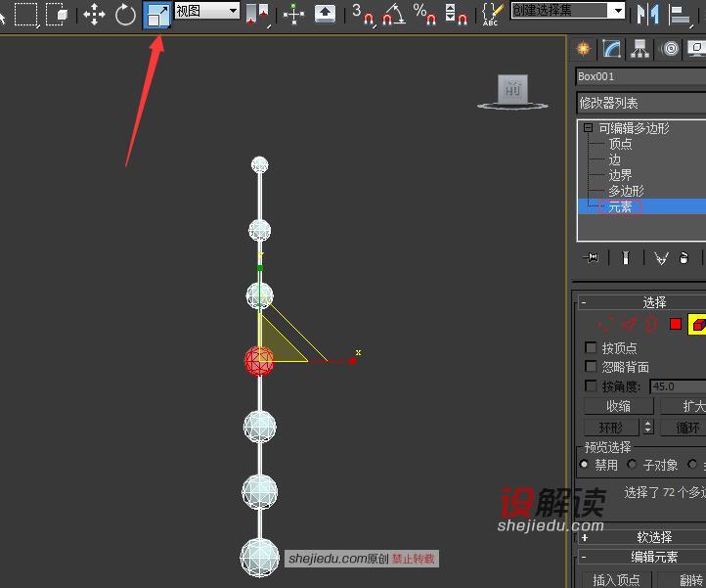Toggle Percent Snap in toolbar

[x=424, y=14]
